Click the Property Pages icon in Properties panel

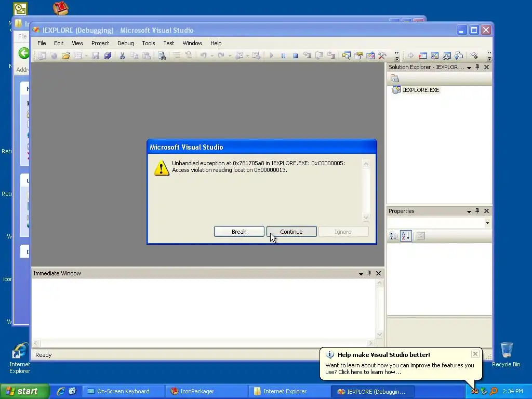coord(421,236)
